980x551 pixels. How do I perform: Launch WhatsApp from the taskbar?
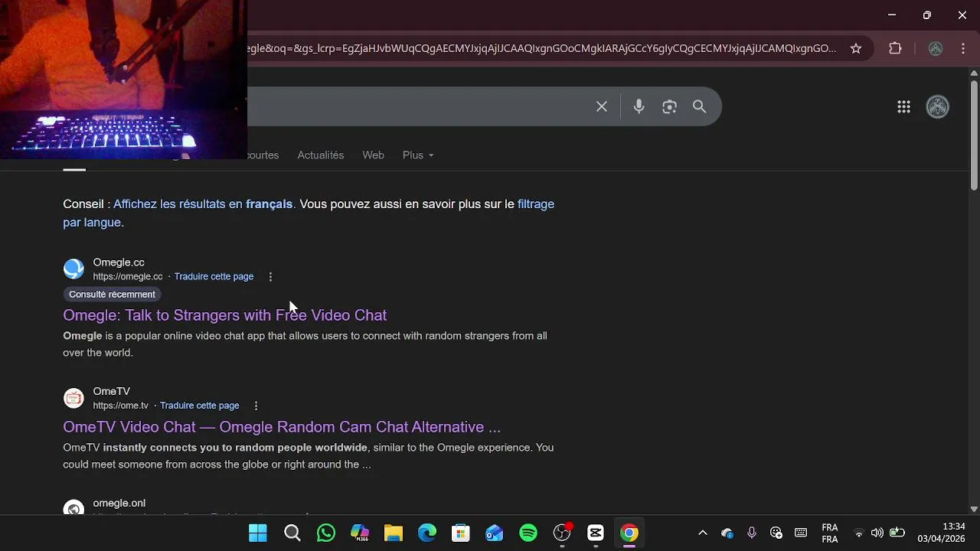pos(326,533)
